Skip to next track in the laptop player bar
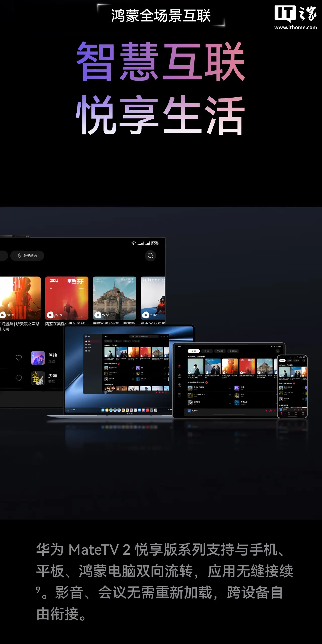The width and height of the screenshot is (322, 644). 163,392
